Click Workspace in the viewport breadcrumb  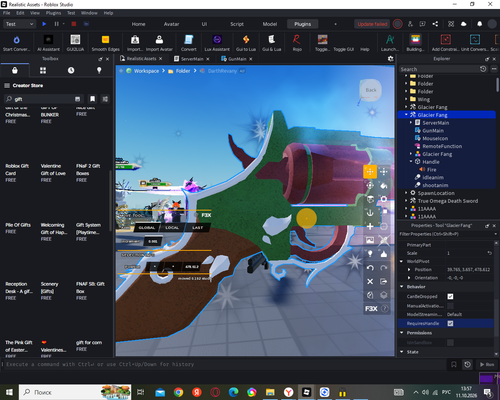pos(146,71)
